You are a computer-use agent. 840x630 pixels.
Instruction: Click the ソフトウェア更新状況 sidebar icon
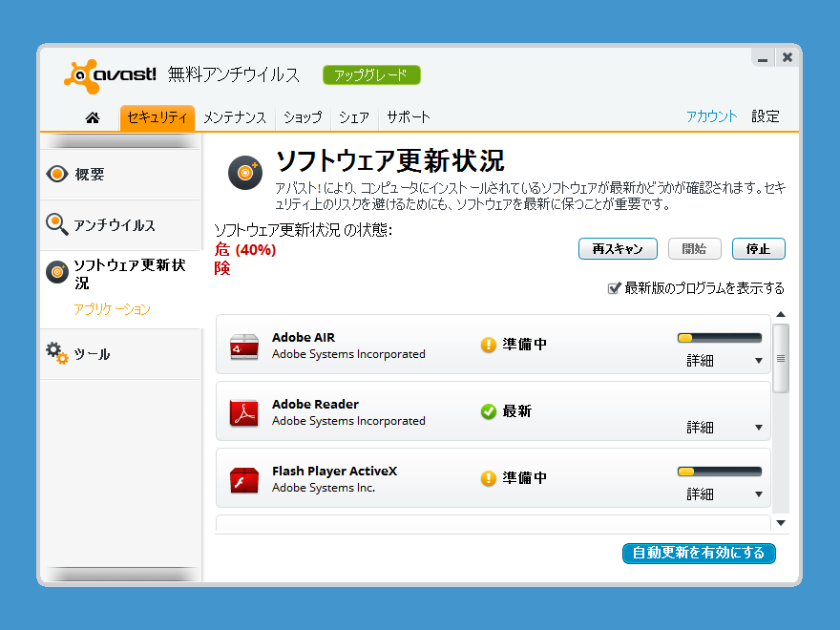pos(57,272)
